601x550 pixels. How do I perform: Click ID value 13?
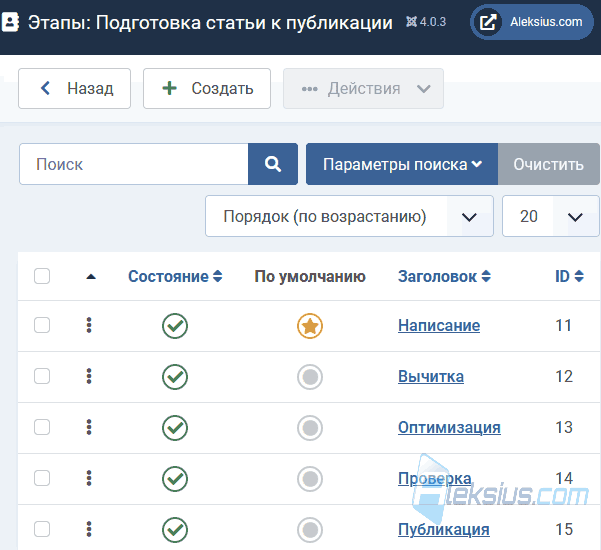(x=564, y=427)
